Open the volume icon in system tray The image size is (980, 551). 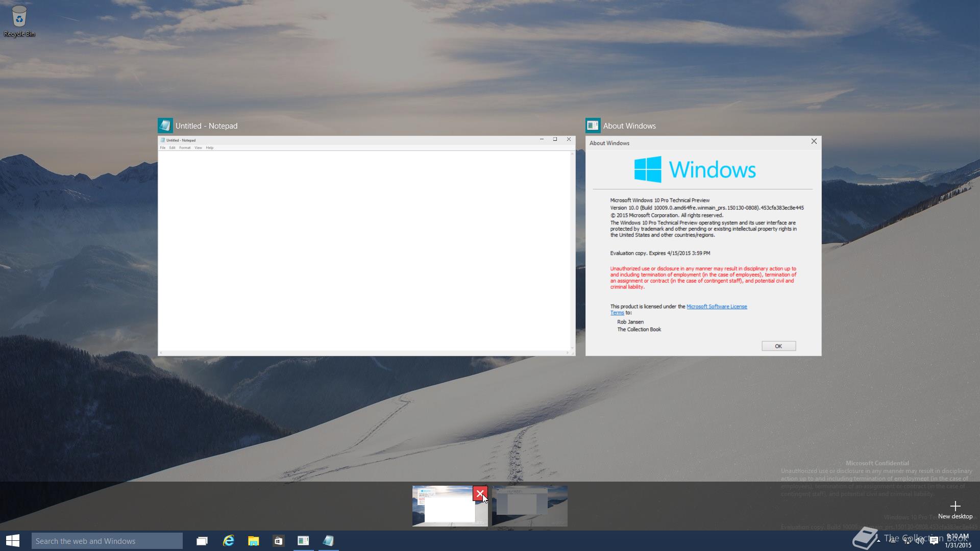pyautogui.click(x=919, y=541)
